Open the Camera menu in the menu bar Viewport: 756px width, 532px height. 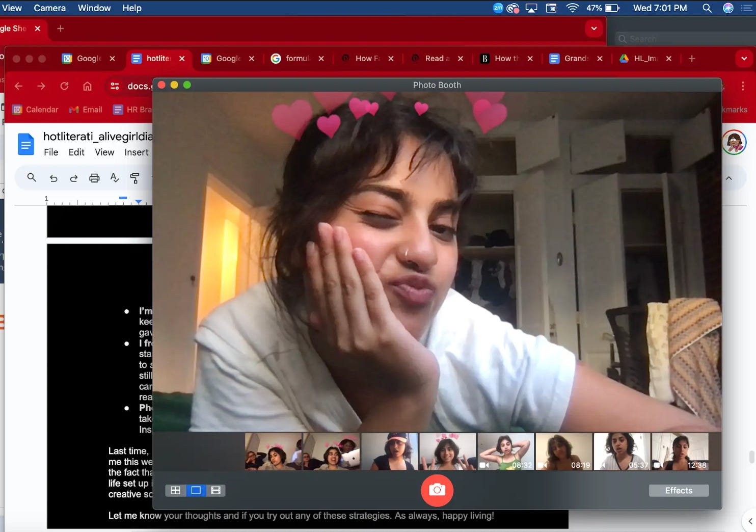click(x=49, y=8)
